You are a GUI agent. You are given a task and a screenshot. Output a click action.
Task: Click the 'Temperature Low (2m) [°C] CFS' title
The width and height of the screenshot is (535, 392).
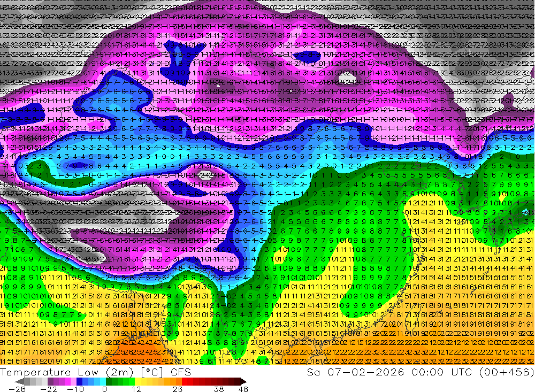pyautogui.click(x=96, y=372)
